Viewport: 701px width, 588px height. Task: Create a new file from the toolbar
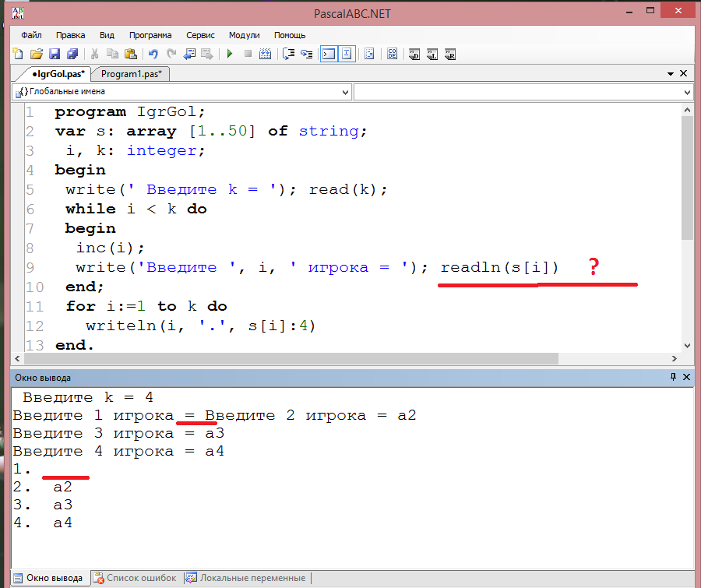click(x=18, y=54)
